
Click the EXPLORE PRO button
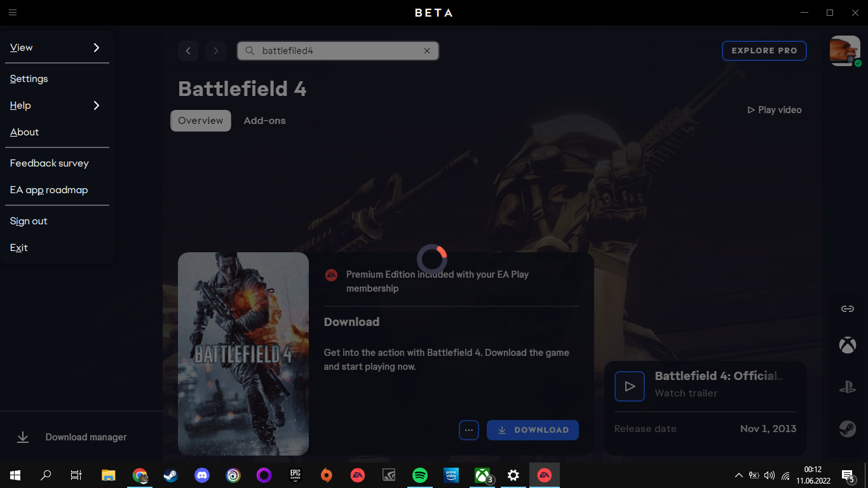(x=764, y=51)
